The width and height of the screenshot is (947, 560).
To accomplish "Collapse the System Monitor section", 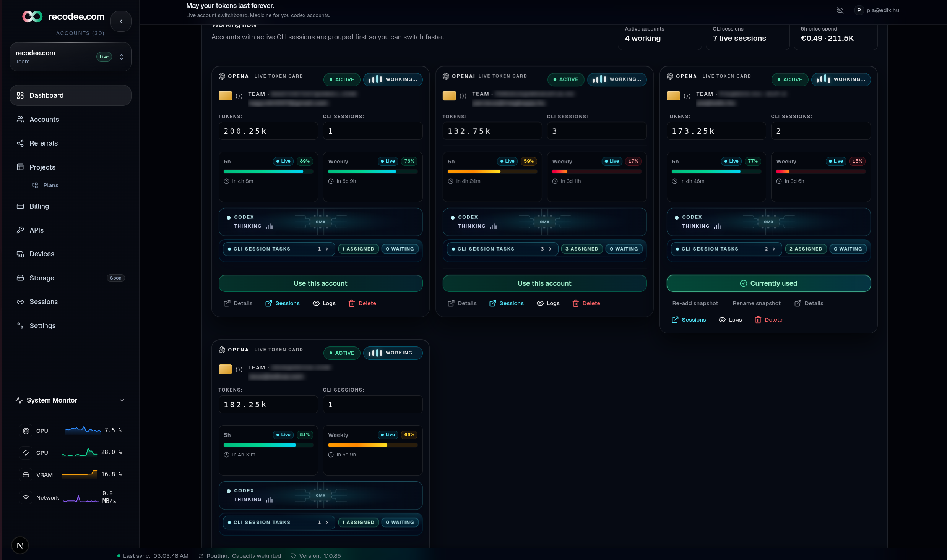I will 122,400.
